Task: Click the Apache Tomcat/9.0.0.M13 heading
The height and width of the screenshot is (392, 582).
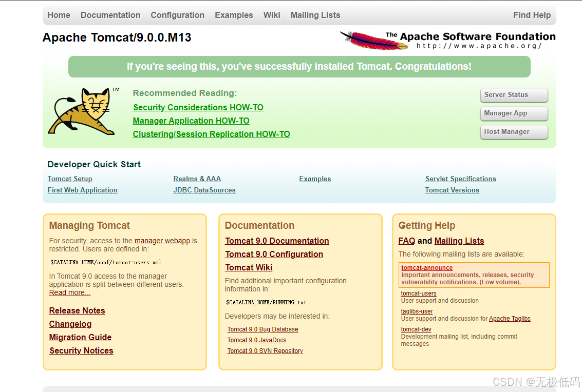Action: 117,37
